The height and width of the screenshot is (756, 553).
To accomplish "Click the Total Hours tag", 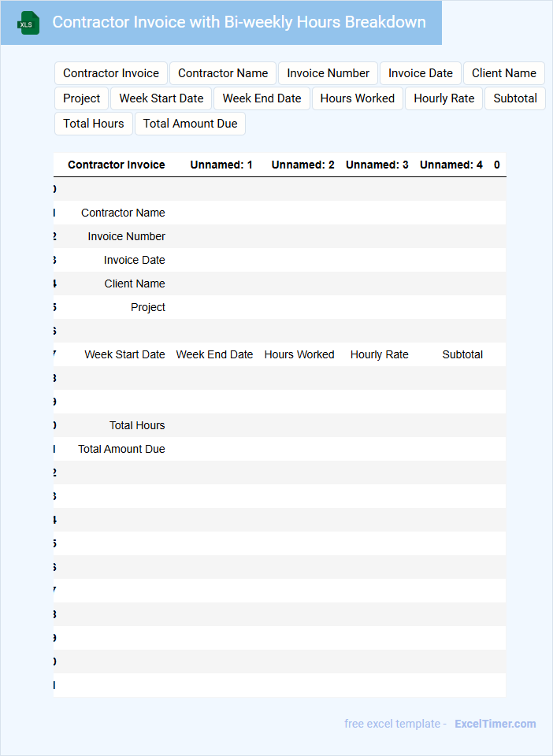I will (x=94, y=124).
